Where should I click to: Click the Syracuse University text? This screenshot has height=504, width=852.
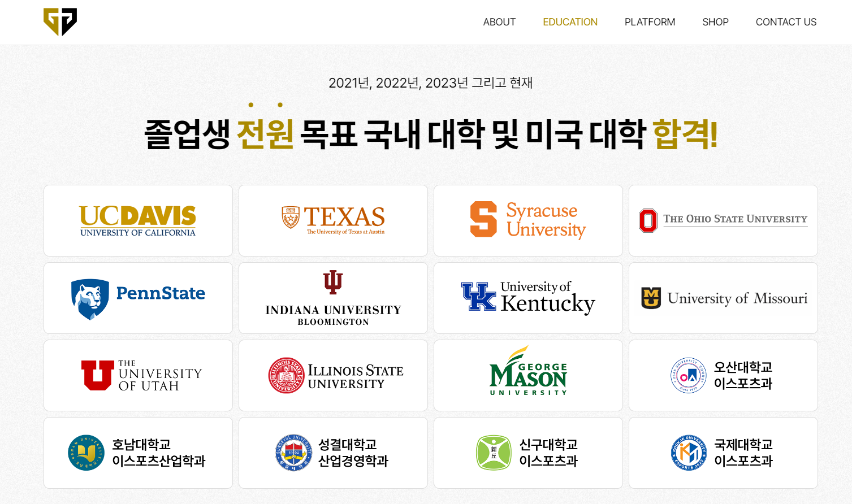546,220
